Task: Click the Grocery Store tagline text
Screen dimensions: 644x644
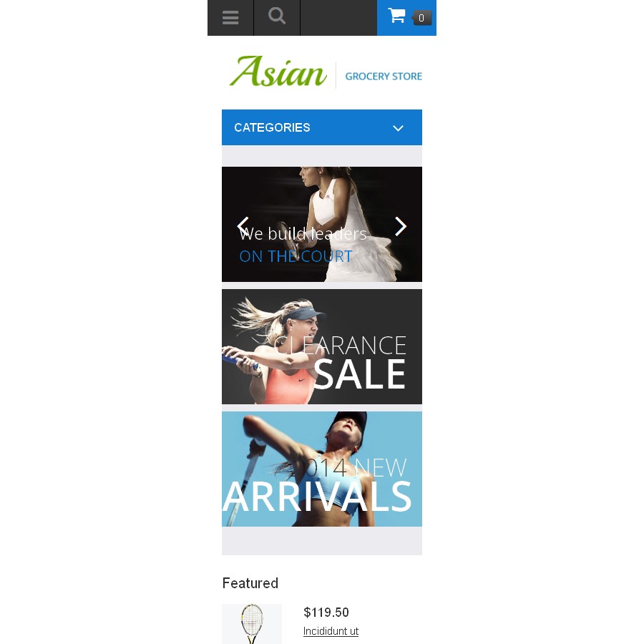Action: 384,77
